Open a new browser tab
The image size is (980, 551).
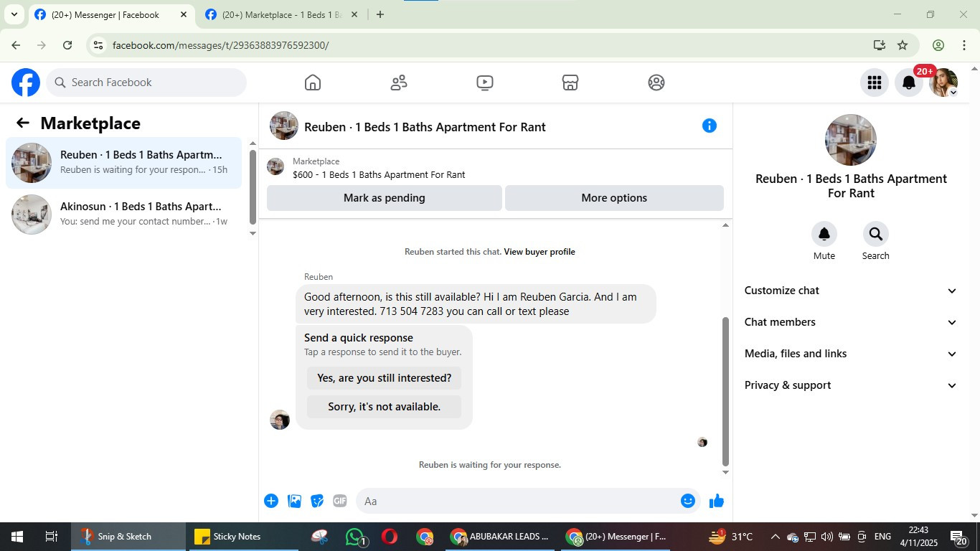380,14
